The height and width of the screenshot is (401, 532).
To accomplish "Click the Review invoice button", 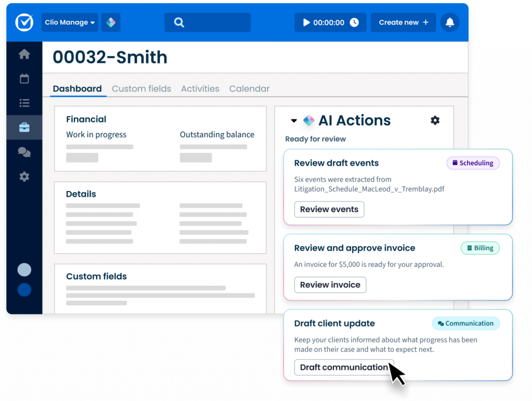I will (330, 284).
